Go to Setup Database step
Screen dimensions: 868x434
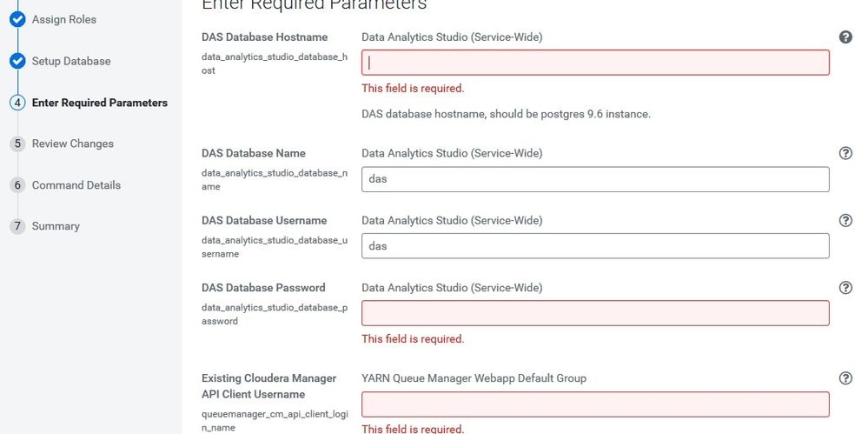pos(71,61)
